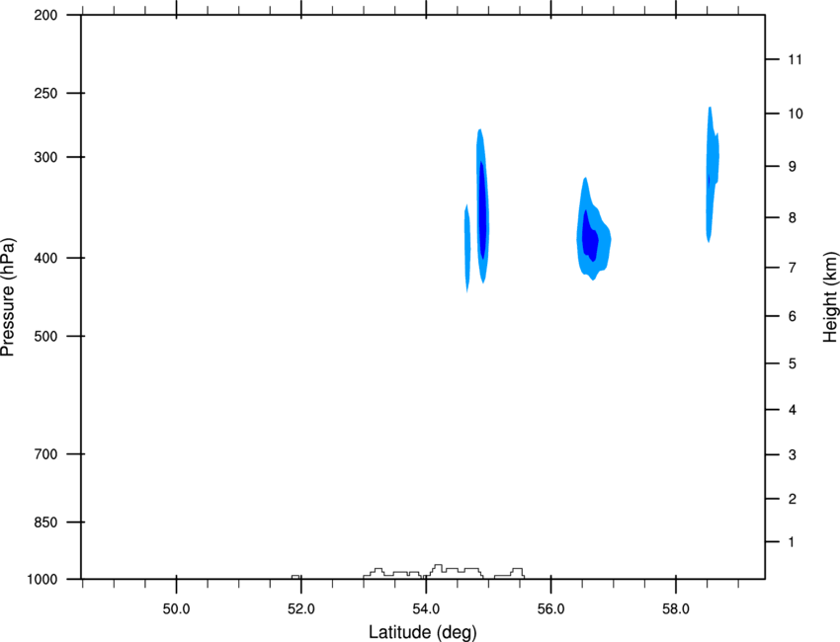This screenshot has width=840, height=642.
Task: Click the 850 pressure axis label
Action: (x=45, y=522)
